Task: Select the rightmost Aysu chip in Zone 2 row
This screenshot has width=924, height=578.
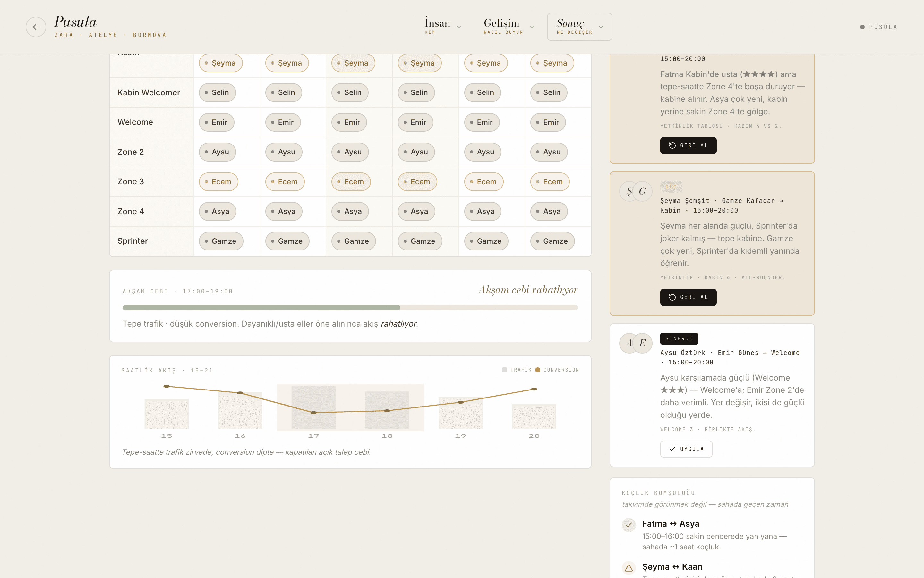Action: point(549,152)
